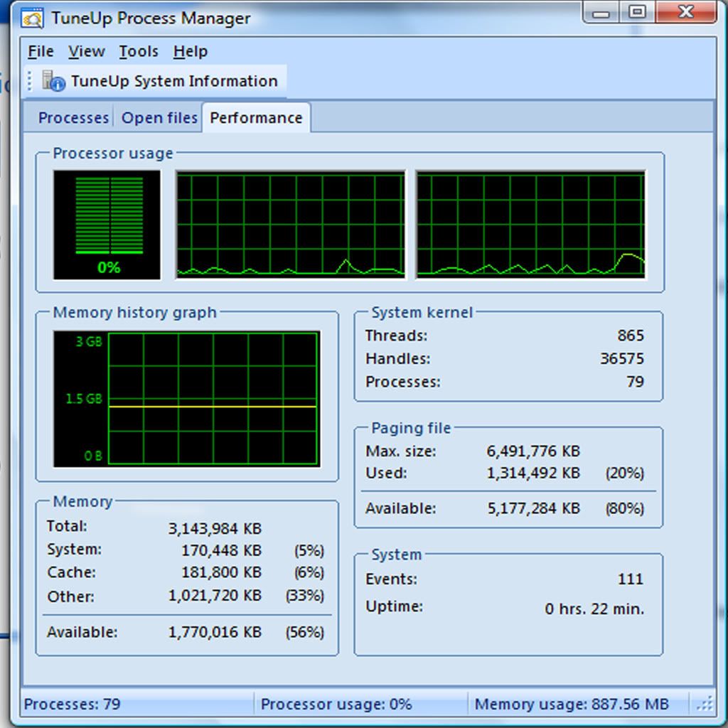Image resolution: width=728 pixels, height=728 pixels.
Task: Click the status bar Memory usage: 887.56 MB
Action: 572,705
